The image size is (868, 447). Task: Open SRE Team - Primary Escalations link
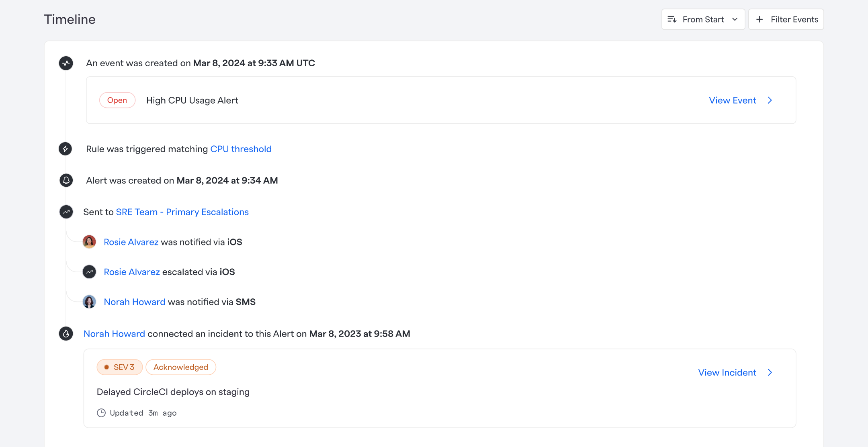[182, 212]
